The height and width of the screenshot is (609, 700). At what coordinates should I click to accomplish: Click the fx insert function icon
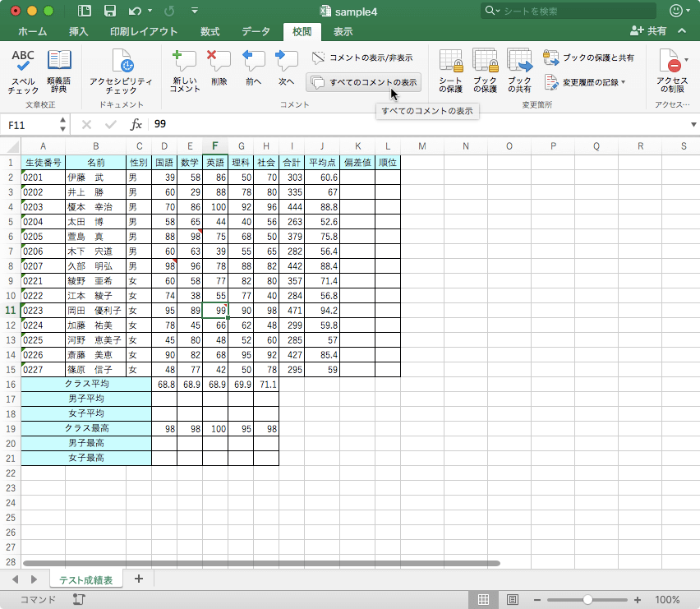[136, 125]
